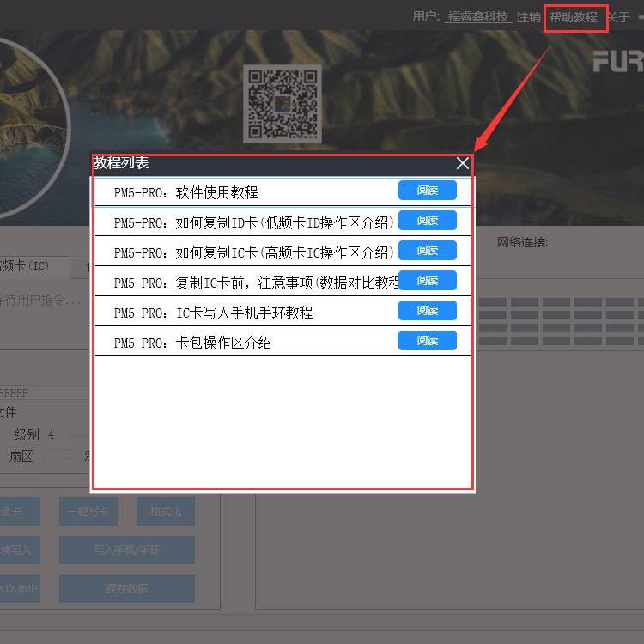The image size is (644, 644).
Task: Click the 一键写卡 button
Action: point(88,512)
